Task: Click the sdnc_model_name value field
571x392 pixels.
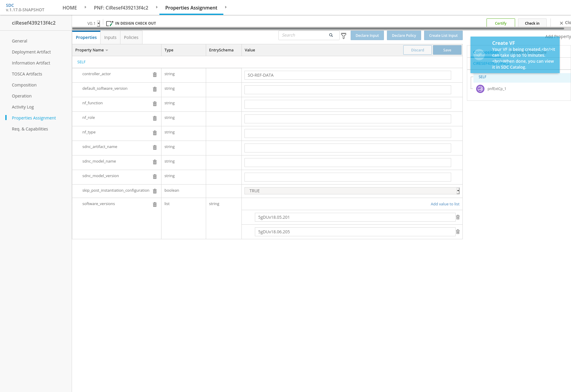Action: point(348,163)
